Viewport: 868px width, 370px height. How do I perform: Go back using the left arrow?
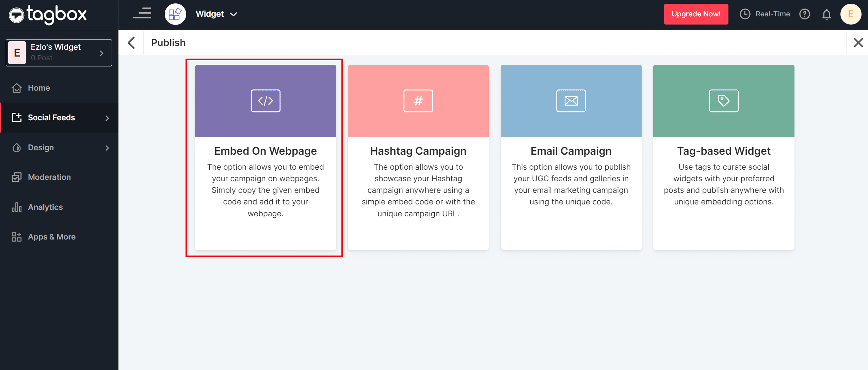tap(131, 43)
